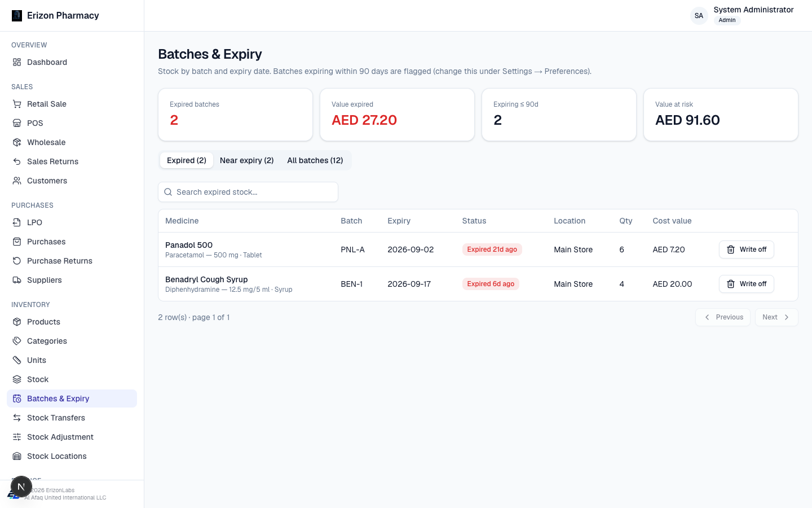
Task: Select the Expired (2) tab
Action: (187, 160)
